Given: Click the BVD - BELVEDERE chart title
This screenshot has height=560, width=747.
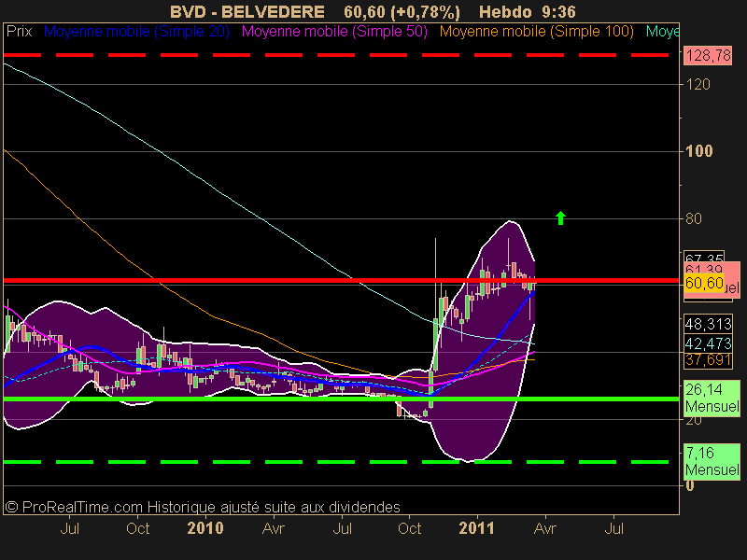Looking at the screenshot, I should pos(247,11).
